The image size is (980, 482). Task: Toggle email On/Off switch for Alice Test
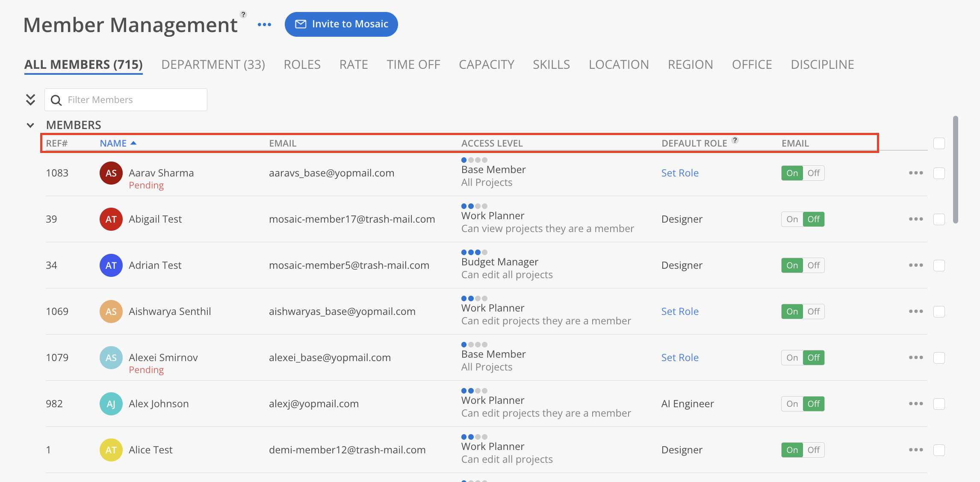click(803, 450)
